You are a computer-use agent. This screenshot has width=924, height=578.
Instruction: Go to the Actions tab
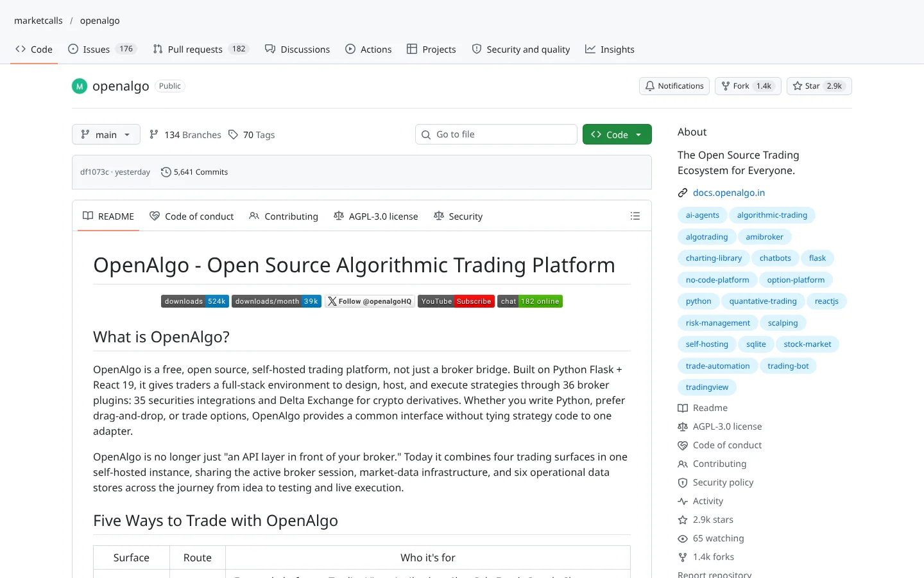[368, 49]
